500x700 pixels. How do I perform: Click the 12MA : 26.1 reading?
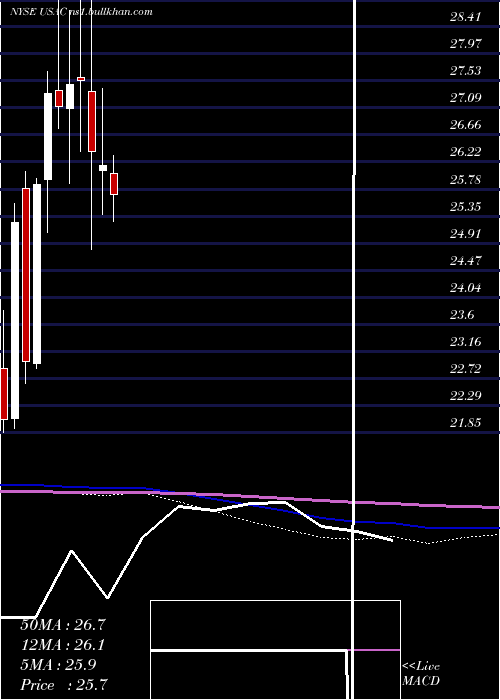tap(62, 645)
